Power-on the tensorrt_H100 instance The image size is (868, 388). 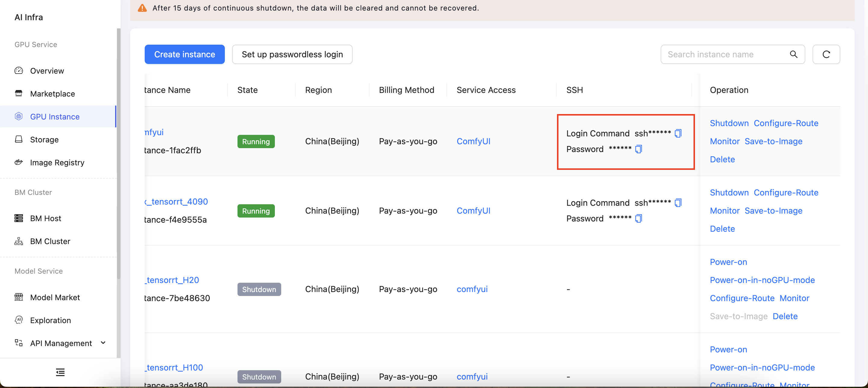pyautogui.click(x=728, y=350)
